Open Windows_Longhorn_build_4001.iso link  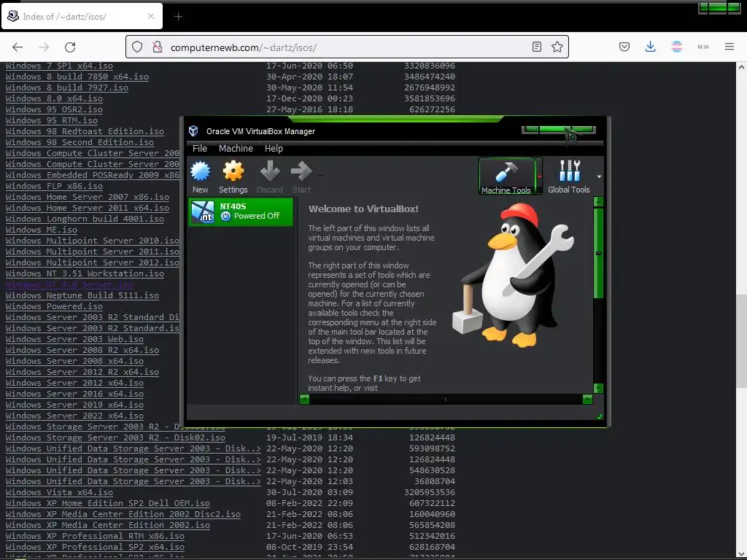[x=85, y=219]
